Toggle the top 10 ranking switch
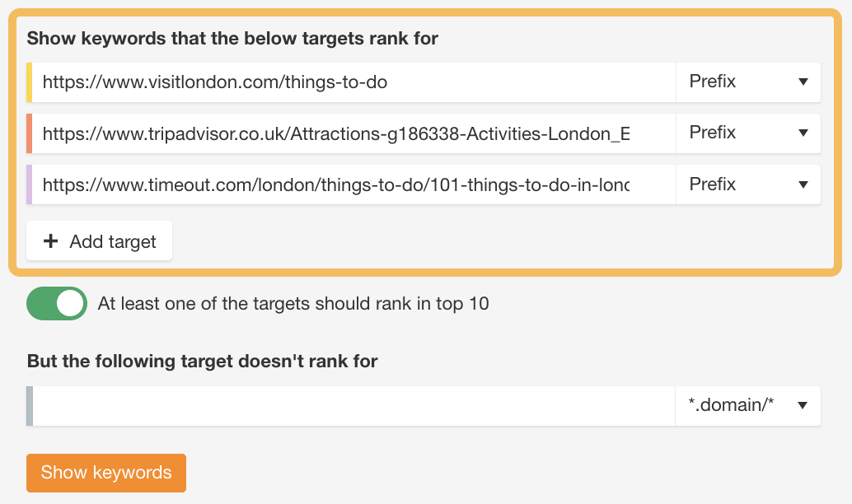Image resolution: width=852 pixels, height=504 pixels. click(57, 304)
